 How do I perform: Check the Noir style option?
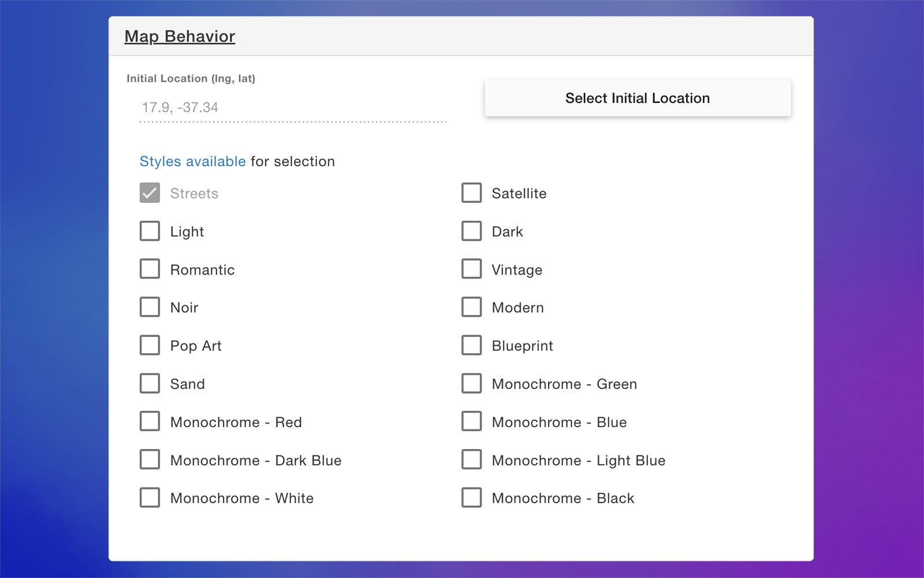pos(150,307)
